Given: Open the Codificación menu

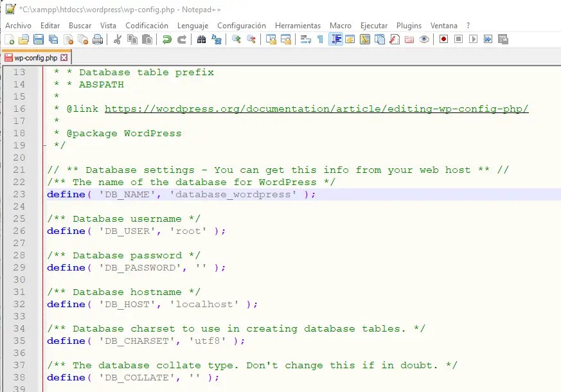Looking at the screenshot, I should pos(147,26).
